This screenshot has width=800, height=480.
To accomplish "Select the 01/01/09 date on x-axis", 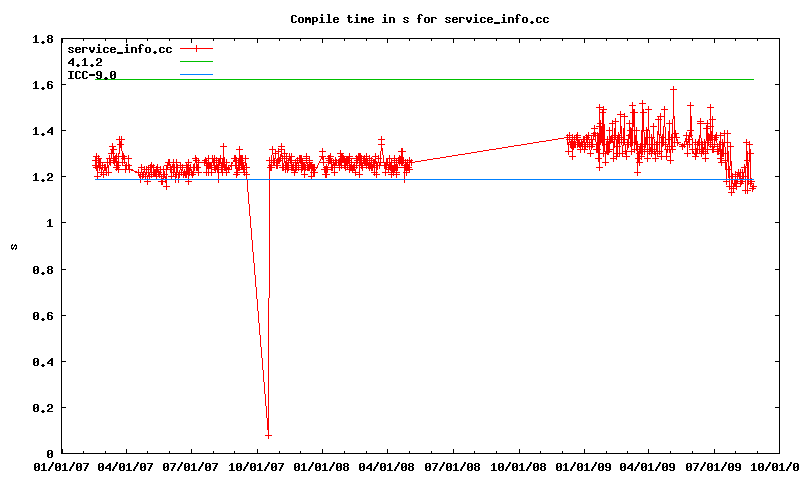I will tap(584, 466).
